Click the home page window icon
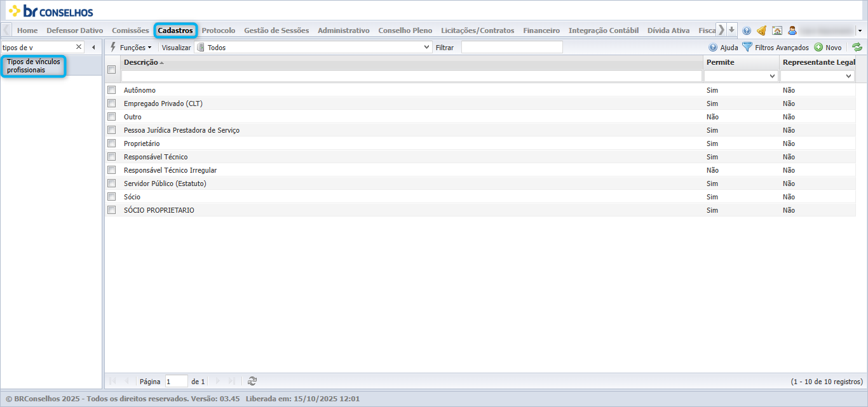The image size is (868, 407). pos(776,30)
